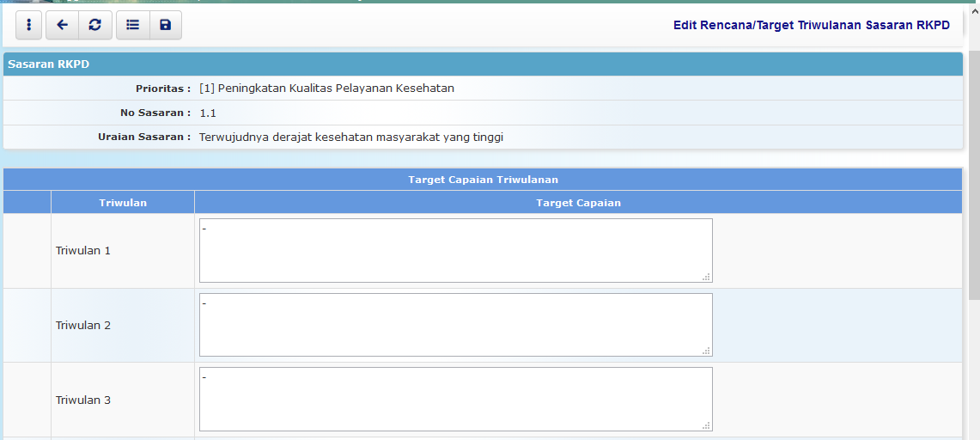Click the Edit Rencana/Target Triwulanan page title
This screenshot has height=440, width=980.
pos(811,26)
